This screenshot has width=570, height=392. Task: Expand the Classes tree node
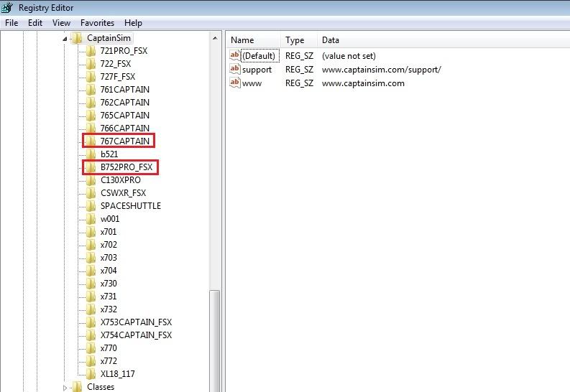pos(65,387)
